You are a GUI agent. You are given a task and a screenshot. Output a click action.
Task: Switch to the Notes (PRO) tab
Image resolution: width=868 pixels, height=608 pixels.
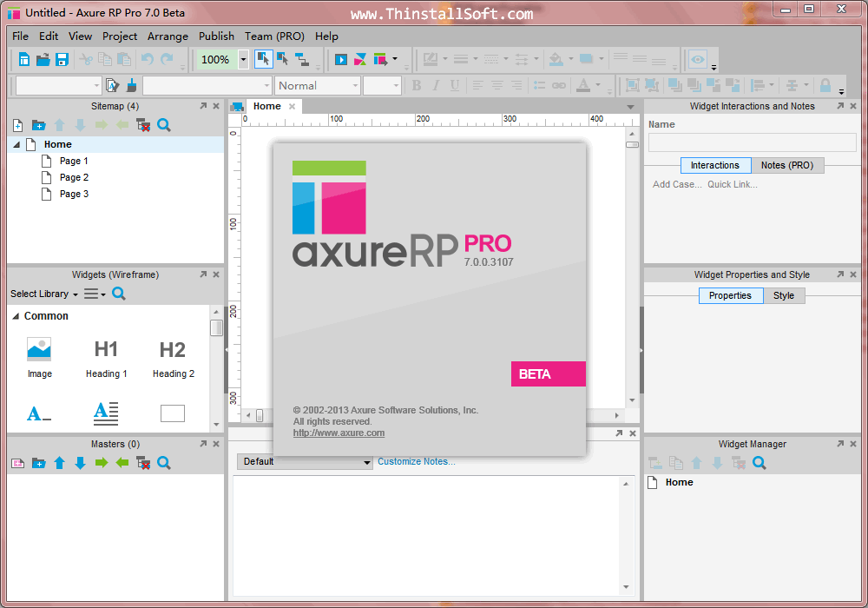(787, 165)
